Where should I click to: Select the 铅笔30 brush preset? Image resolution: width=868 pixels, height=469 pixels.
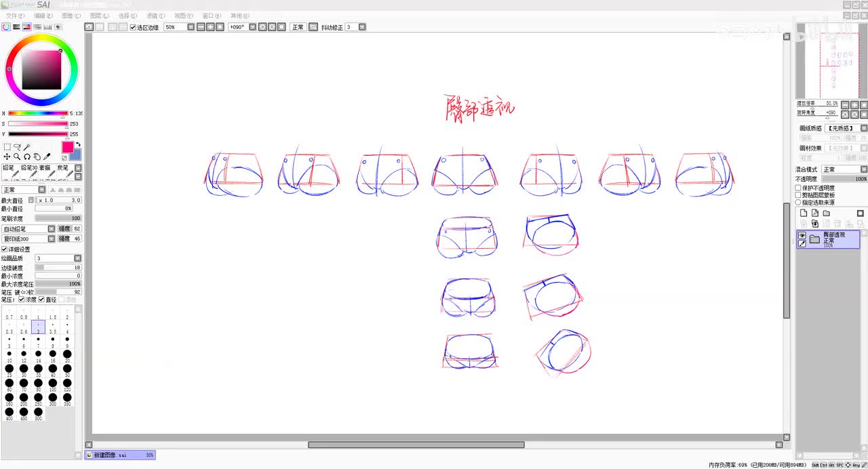click(x=28, y=171)
